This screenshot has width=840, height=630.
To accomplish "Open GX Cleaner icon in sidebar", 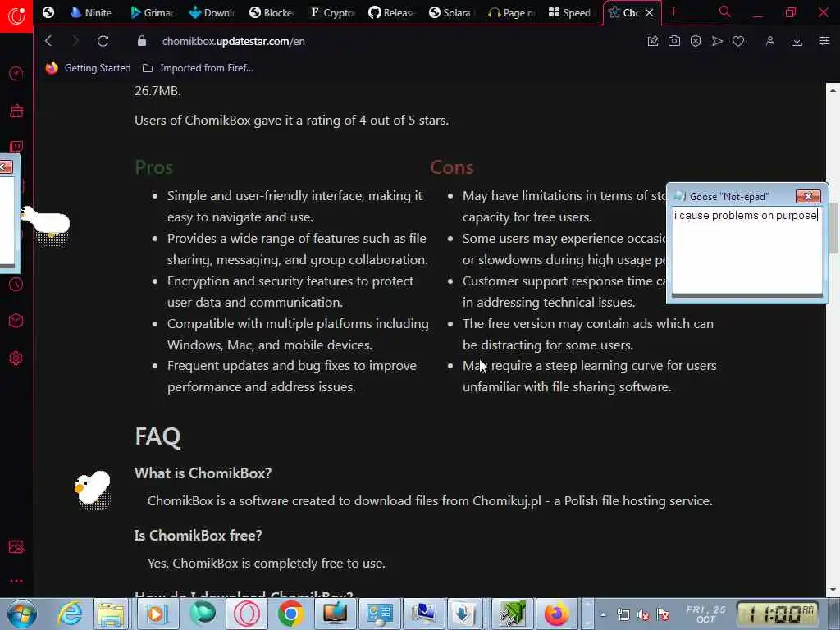I will click(x=16, y=111).
